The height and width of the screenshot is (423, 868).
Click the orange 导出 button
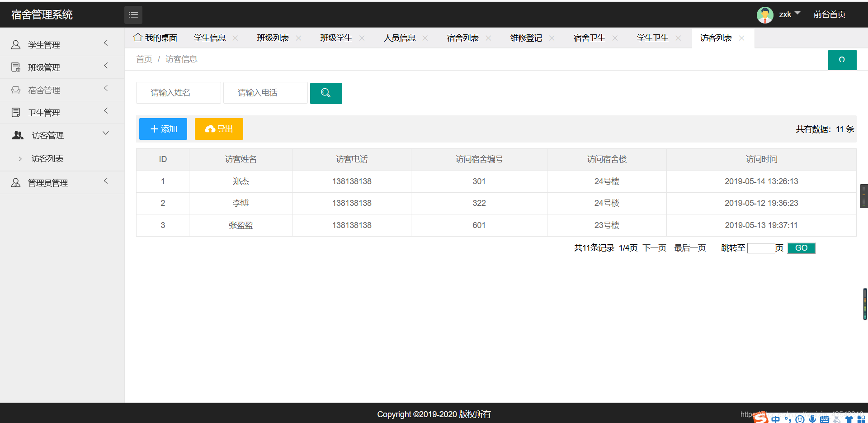pos(219,129)
